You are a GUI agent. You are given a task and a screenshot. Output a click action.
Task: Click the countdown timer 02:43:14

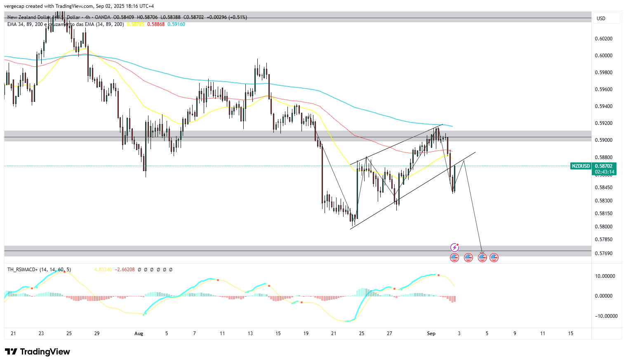[605, 172]
